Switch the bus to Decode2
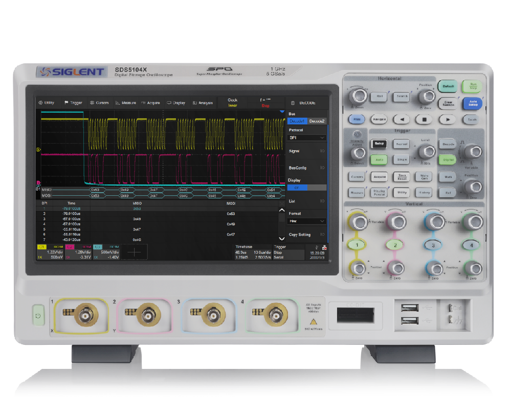Screen dimensions: 511x420 point(318,121)
